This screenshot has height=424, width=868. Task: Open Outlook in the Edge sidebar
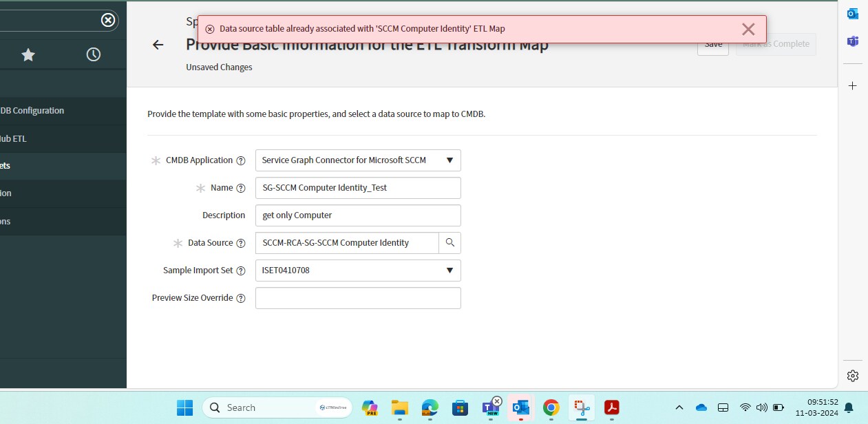point(853,13)
